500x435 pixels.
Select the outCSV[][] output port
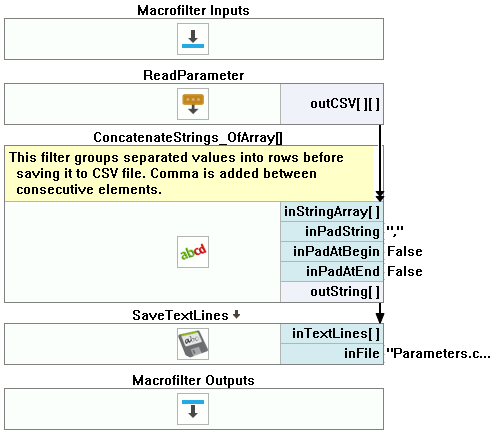(x=332, y=104)
